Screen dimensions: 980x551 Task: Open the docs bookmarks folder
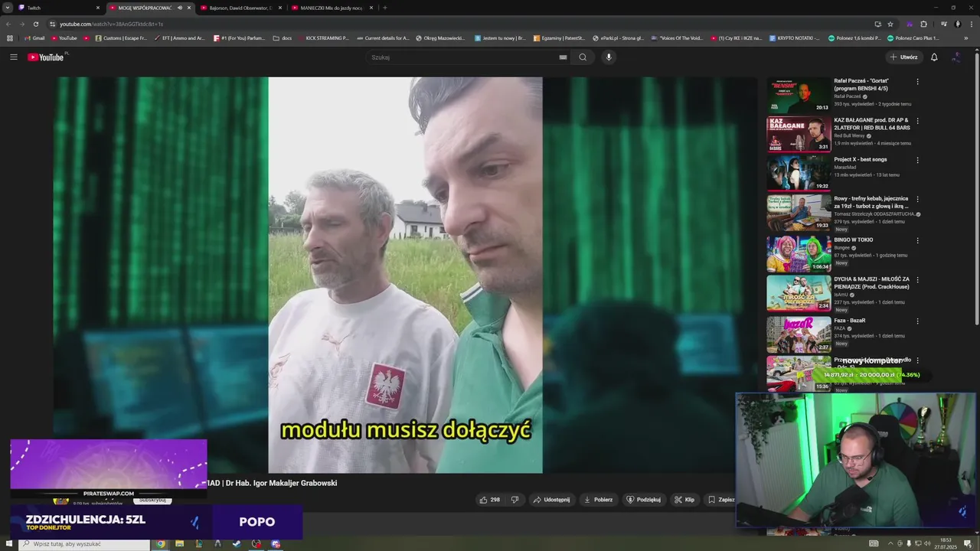pyautogui.click(x=283, y=37)
